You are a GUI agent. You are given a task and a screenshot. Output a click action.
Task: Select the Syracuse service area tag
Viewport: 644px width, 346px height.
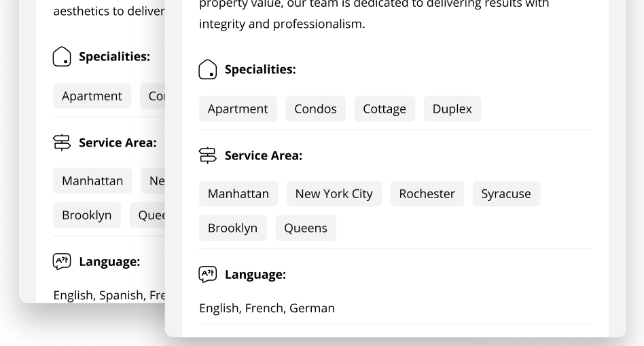506,193
